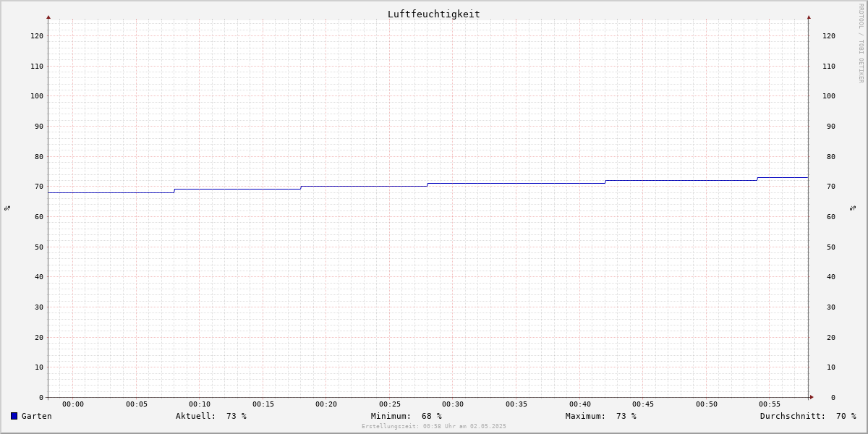Click the 10 label on the left axis
The width and height of the screenshot is (868, 434).
[x=40, y=367]
